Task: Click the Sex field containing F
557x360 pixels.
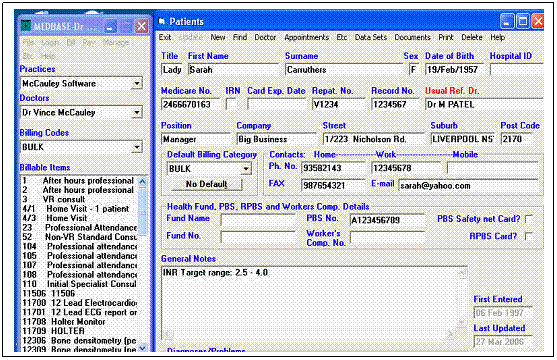Action: [413, 70]
